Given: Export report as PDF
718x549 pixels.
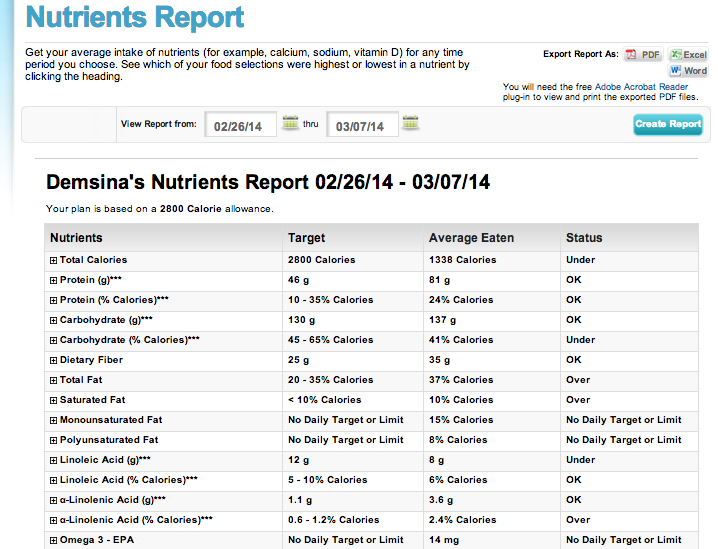Looking at the screenshot, I should [643, 55].
